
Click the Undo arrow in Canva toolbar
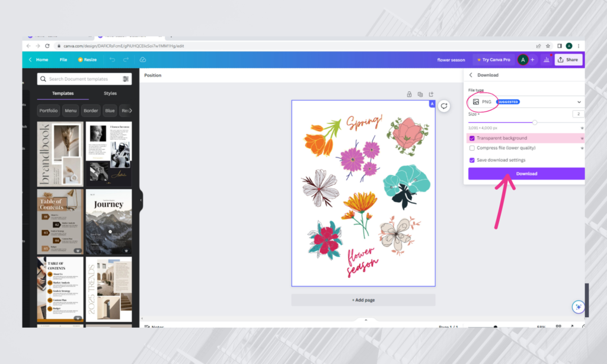[112, 60]
